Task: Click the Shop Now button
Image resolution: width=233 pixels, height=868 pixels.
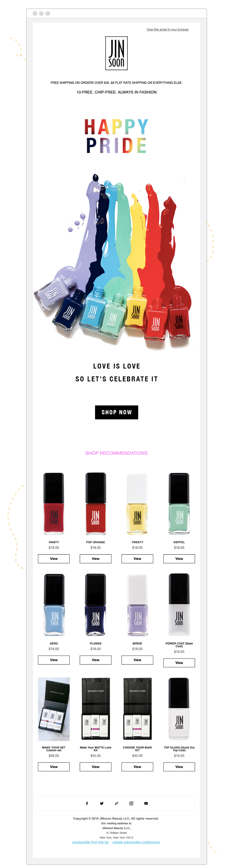Action: click(117, 412)
